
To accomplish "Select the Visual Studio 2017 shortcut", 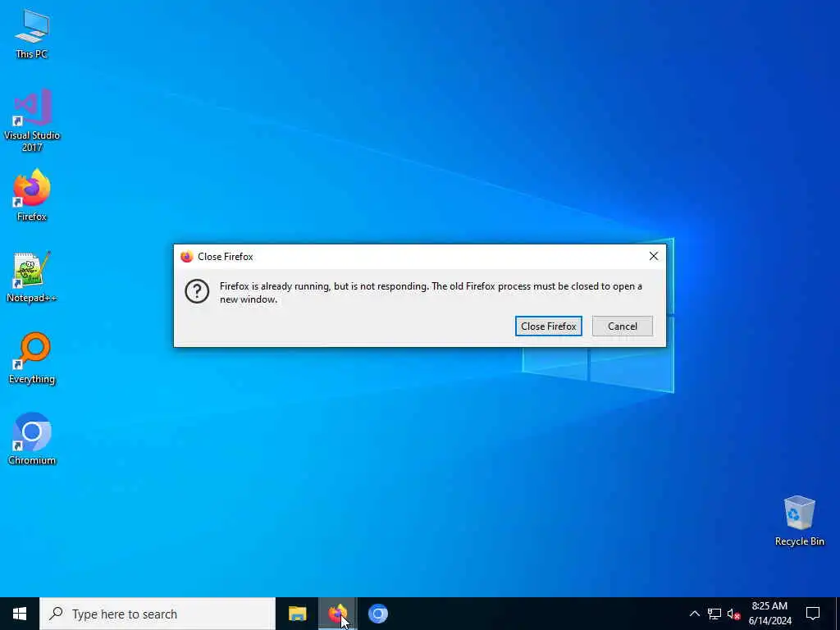I will pos(32,121).
